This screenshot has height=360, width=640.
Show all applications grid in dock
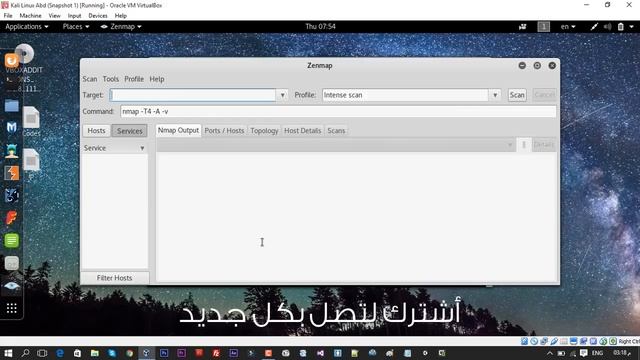pos(11,308)
